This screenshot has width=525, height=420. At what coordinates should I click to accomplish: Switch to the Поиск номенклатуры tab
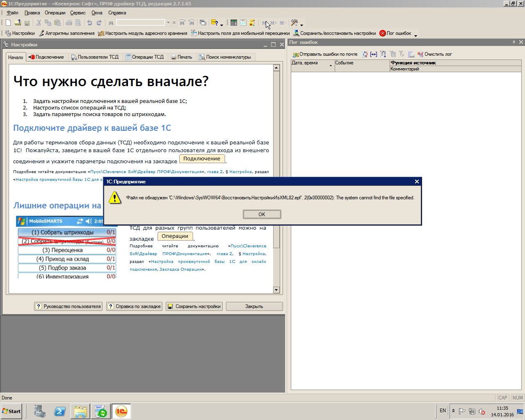pos(225,57)
